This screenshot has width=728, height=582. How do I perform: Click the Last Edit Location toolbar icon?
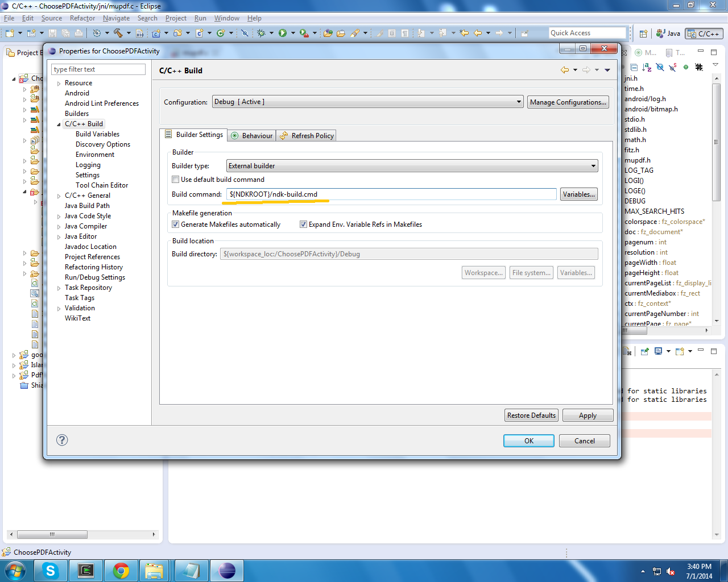[464, 33]
